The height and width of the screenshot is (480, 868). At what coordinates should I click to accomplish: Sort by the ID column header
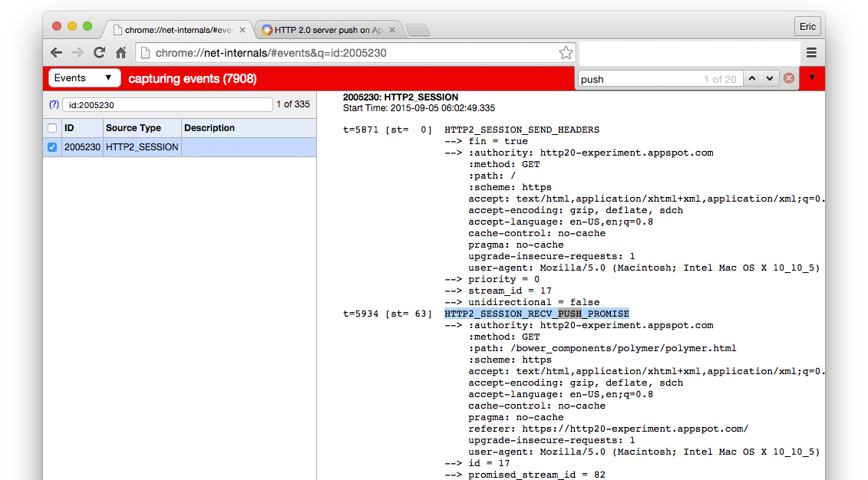point(82,128)
